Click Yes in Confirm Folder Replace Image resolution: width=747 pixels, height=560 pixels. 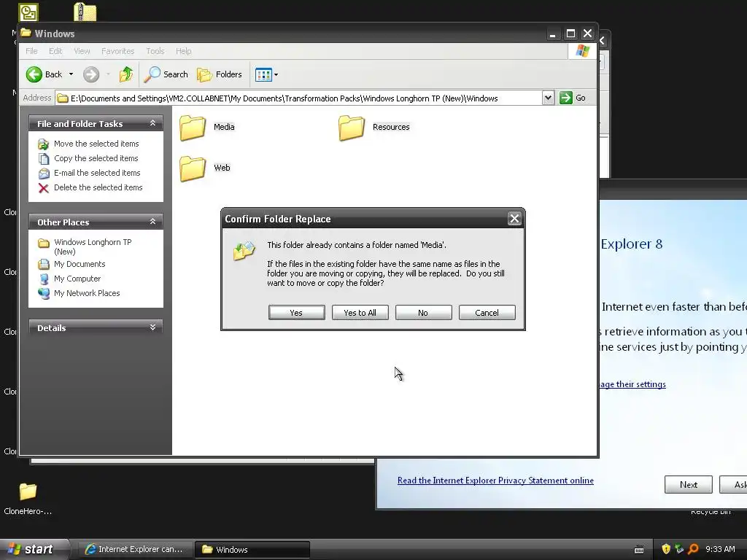296,313
